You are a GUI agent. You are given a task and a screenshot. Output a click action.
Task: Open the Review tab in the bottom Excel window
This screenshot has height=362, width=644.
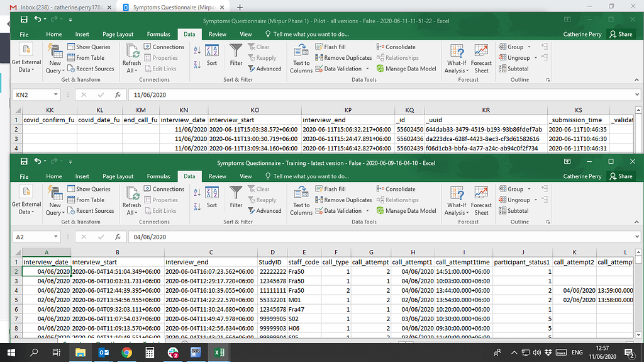(x=218, y=176)
